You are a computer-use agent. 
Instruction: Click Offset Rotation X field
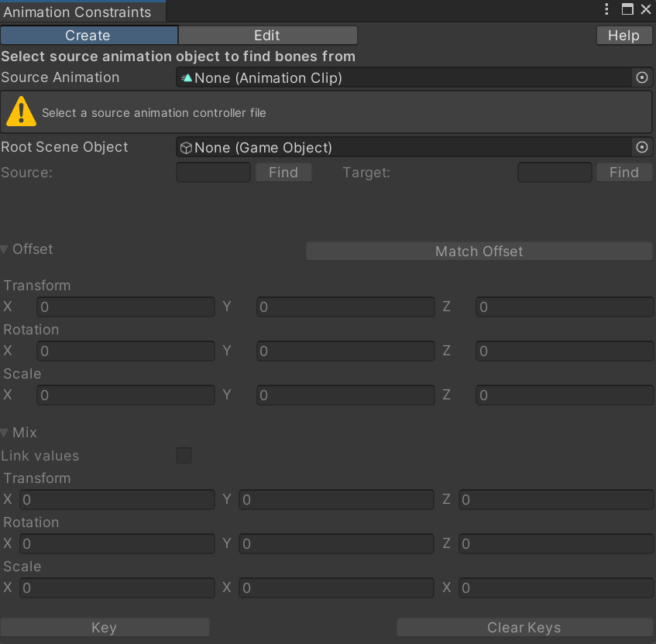coord(126,351)
